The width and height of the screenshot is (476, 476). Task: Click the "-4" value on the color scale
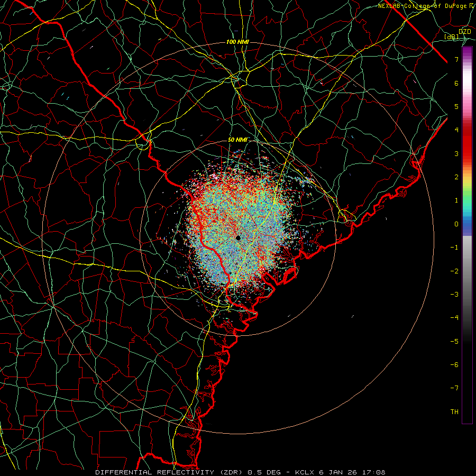[454, 318]
